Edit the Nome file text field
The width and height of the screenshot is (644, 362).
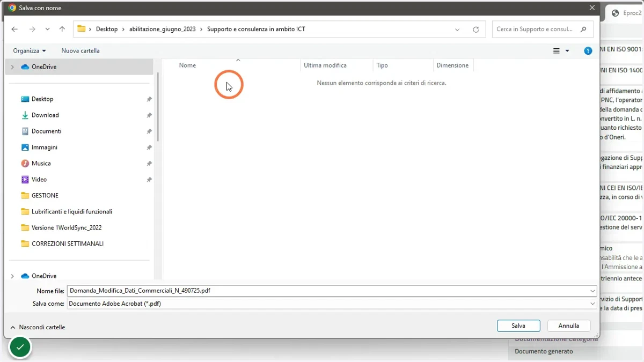click(328, 291)
